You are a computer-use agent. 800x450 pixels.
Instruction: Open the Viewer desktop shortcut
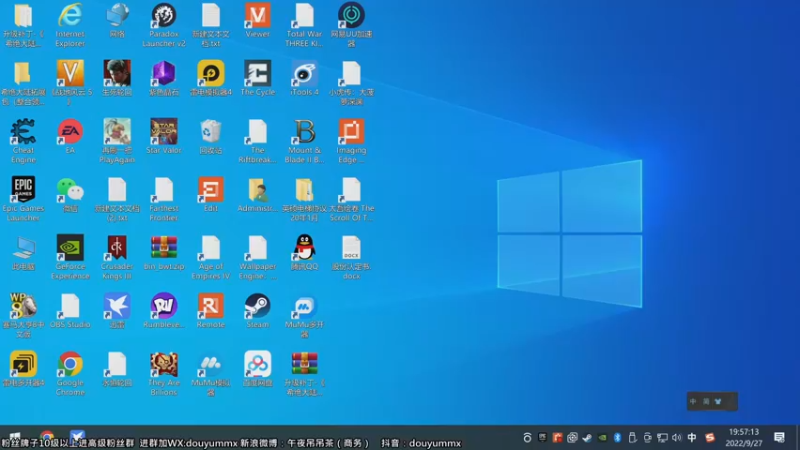click(258, 20)
